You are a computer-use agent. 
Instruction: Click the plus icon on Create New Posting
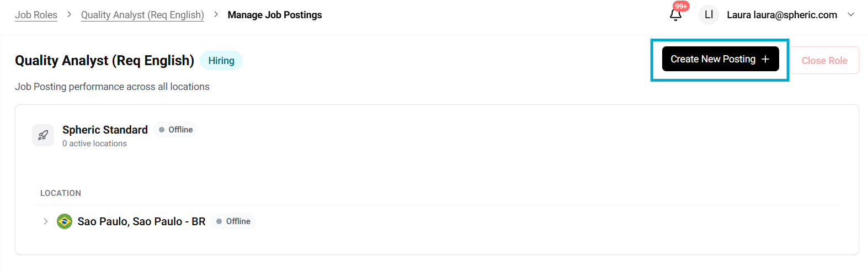(x=765, y=59)
